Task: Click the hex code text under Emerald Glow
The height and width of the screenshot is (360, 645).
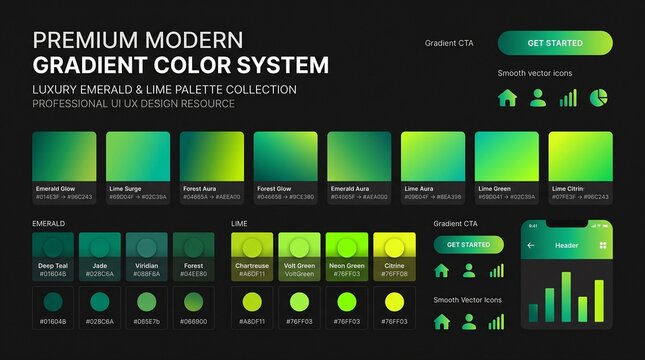Action: 64,197
